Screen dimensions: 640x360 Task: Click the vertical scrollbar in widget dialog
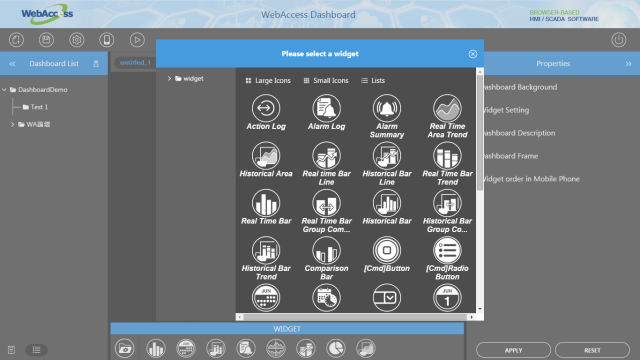tap(480, 133)
